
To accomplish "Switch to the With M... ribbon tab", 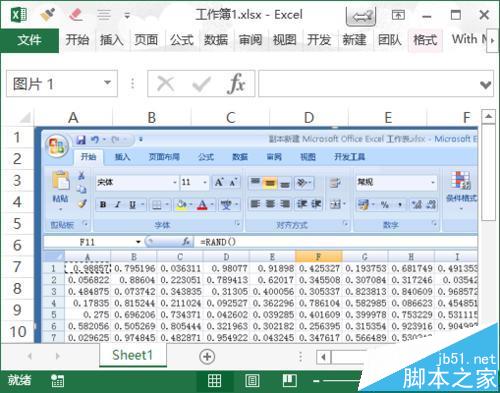I will coord(468,39).
